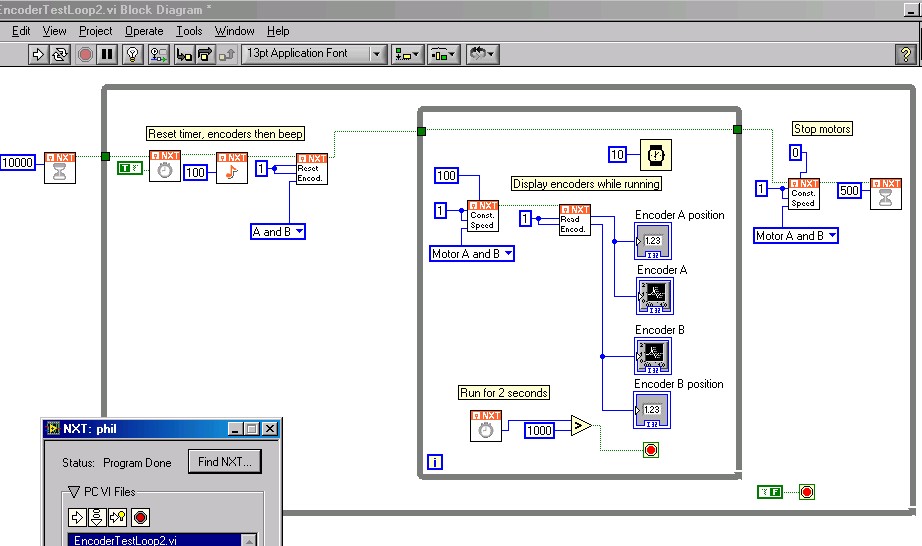The width and height of the screenshot is (922, 546).
Task: Click the 10 constant wired to the wristwatch
Action: [617, 155]
